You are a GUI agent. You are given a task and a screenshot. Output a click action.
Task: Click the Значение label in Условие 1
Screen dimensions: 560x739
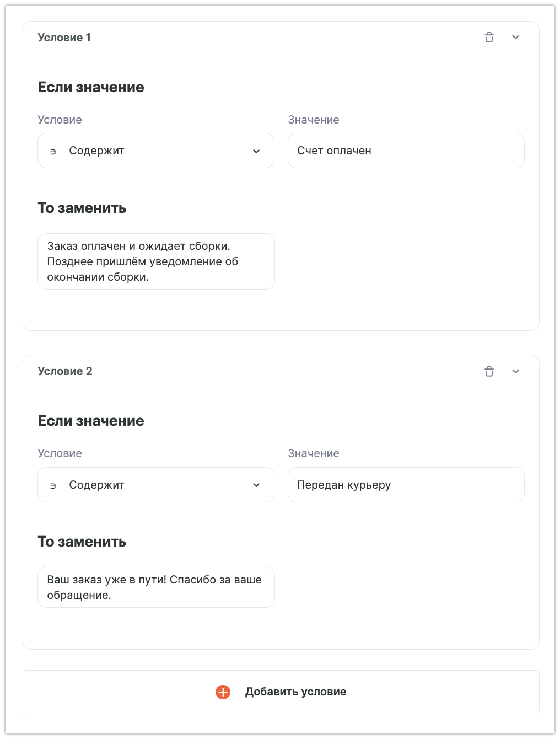[314, 120]
